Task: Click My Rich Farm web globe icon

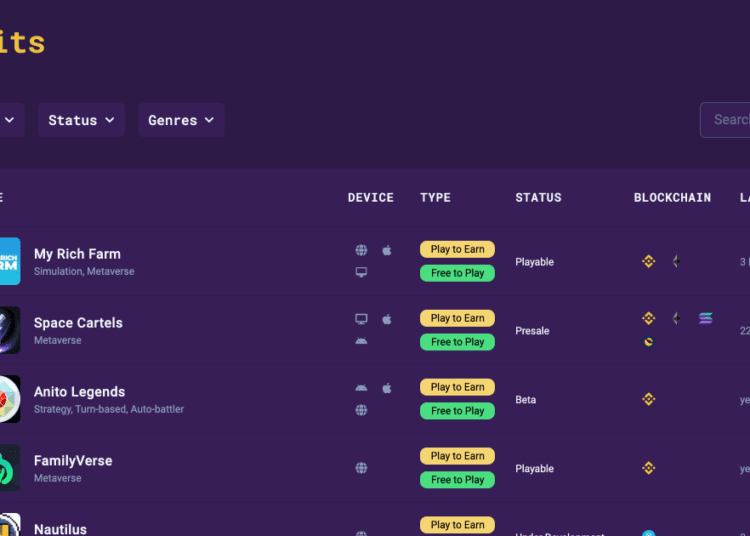Action: (x=361, y=250)
